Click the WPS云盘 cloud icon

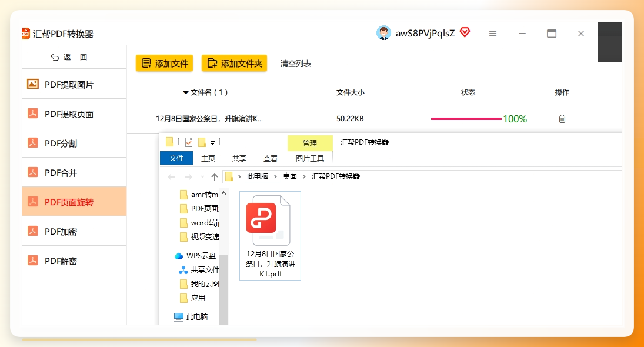click(x=179, y=256)
